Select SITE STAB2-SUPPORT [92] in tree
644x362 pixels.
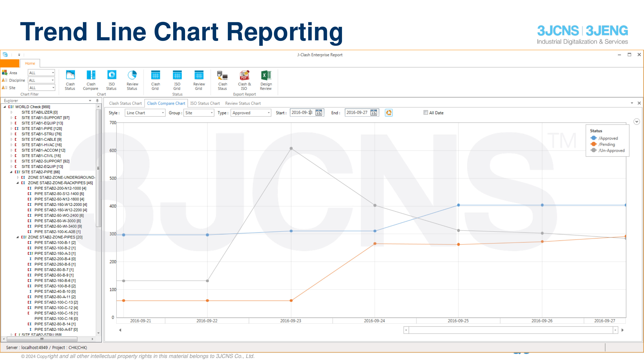pyautogui.click(x=46, y=161)
